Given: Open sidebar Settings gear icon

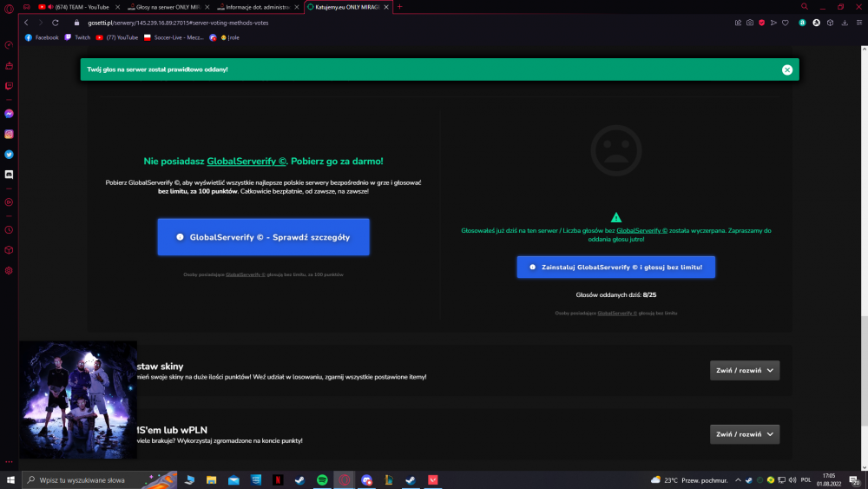Looking at the screenshot, I should [x=9, y=271].
